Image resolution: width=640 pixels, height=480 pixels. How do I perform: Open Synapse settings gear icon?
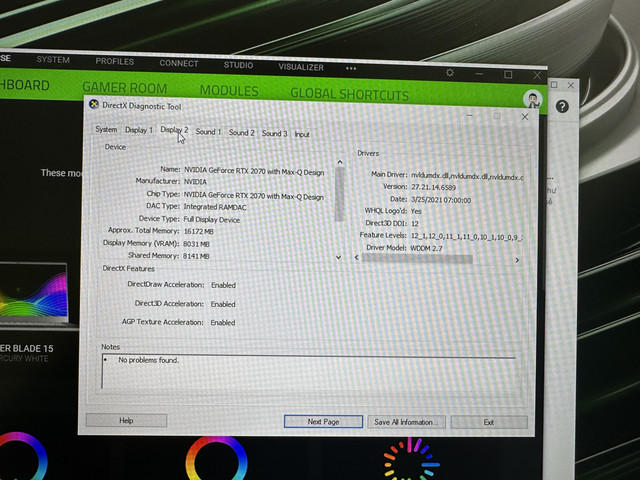point(450,73)
